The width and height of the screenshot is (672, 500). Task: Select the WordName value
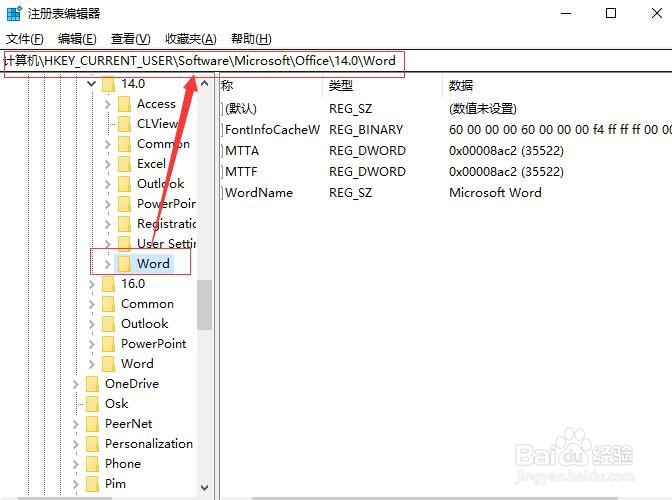259,193
